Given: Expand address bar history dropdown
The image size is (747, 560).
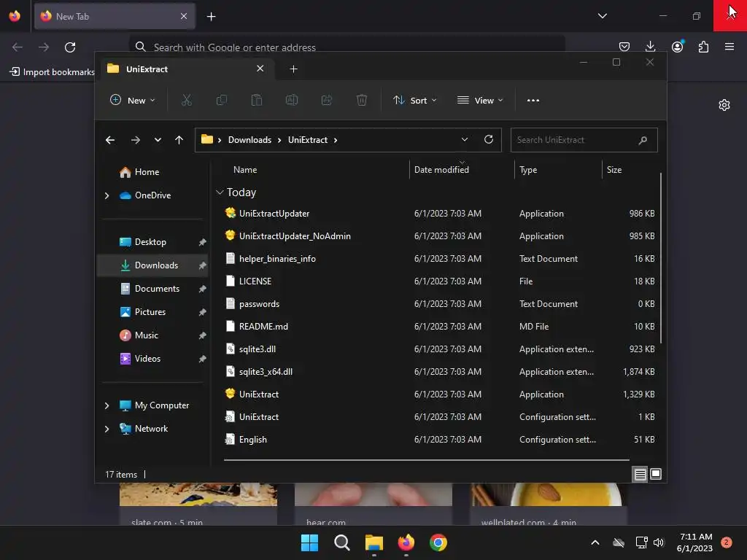Looking at the screenshot, I should click(465, 139).
